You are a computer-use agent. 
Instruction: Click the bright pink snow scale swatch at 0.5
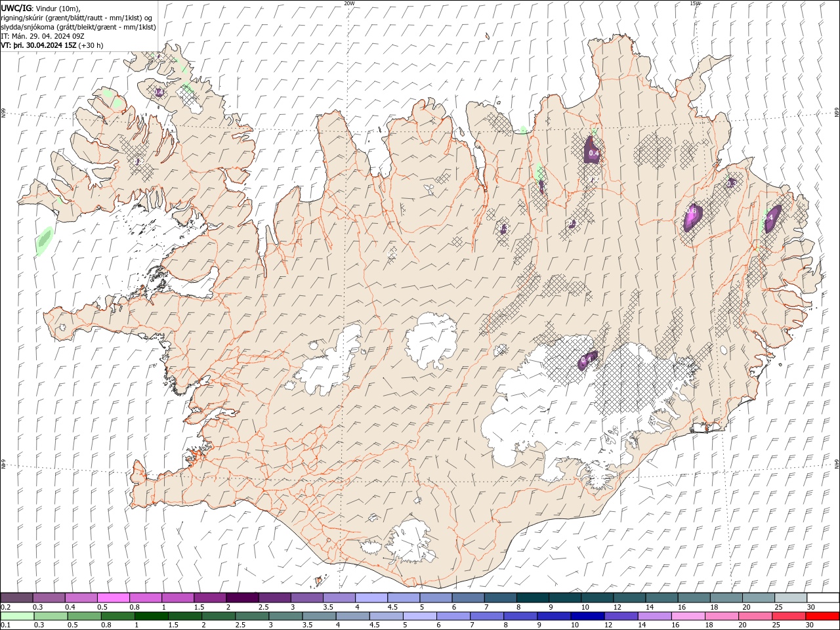click(x=113, y=598)
